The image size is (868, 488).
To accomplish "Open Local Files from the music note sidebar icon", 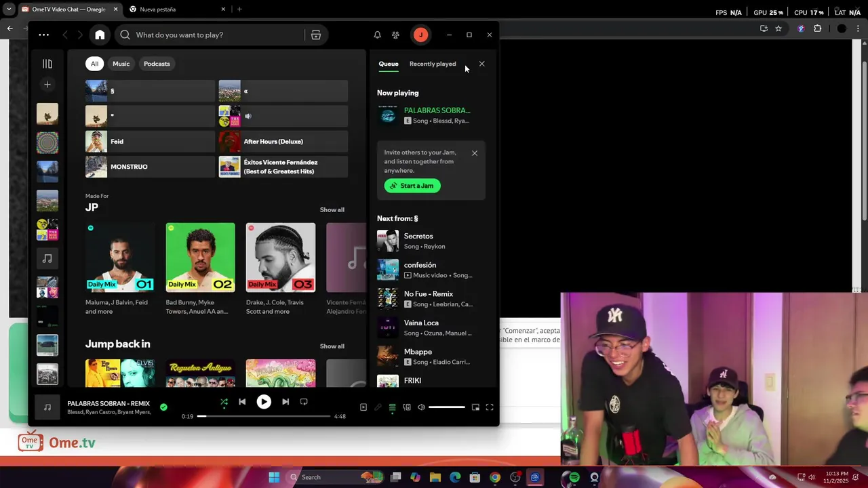I will [x=47, y=258].
